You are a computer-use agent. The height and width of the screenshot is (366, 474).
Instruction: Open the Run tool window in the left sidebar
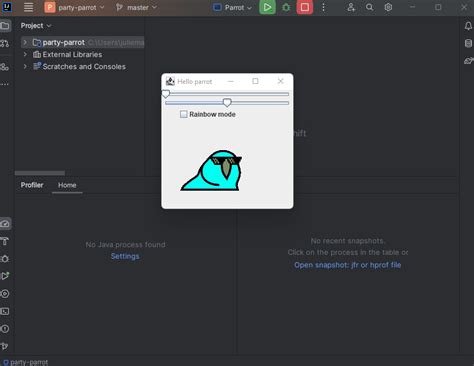tap(5, 276)
